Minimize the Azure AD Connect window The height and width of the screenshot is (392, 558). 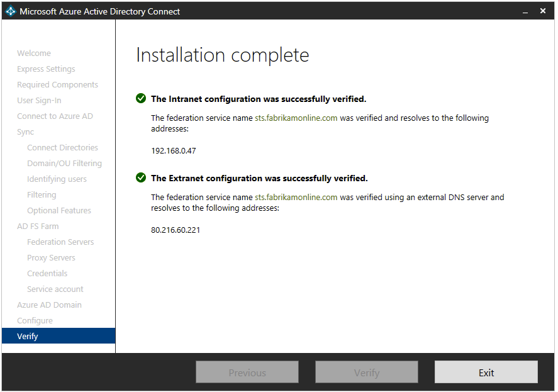(x=524, y=11)
